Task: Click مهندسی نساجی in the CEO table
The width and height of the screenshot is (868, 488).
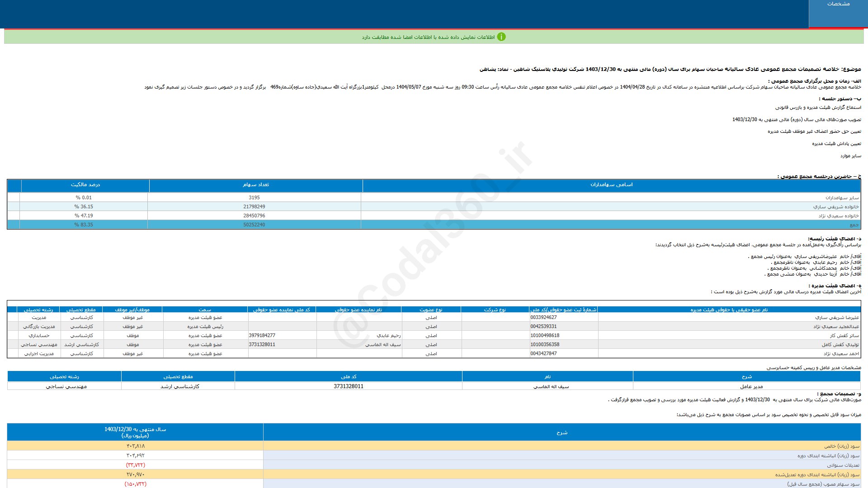Action: click(66, 386)
